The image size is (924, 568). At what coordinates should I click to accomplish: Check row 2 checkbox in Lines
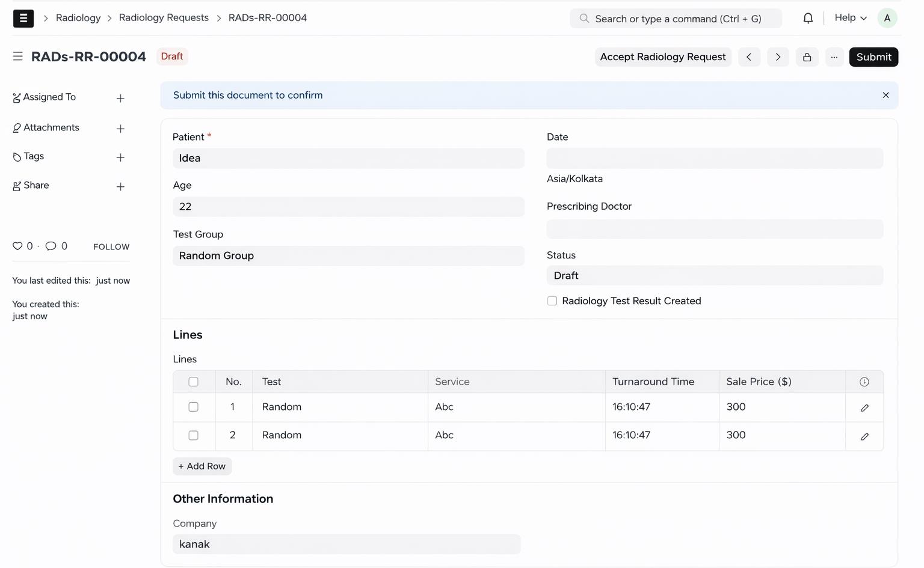click(193, 435)
